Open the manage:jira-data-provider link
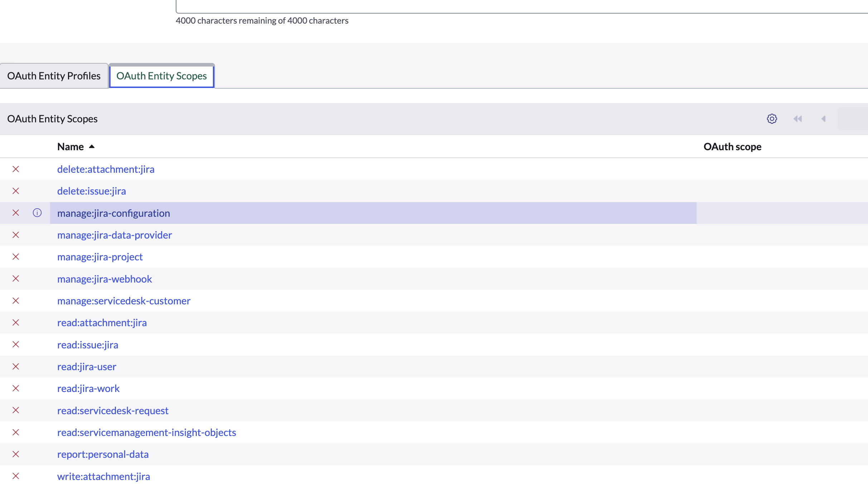The image size is (868, 485). click(x=114, y=235)
